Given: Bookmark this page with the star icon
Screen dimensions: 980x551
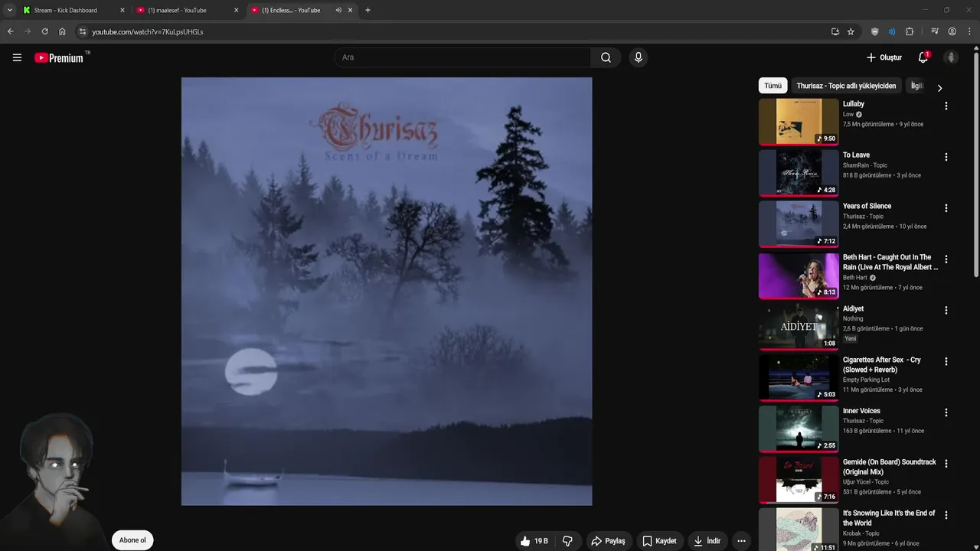Looking at the screenshot, I should click(x=851, y=31).
